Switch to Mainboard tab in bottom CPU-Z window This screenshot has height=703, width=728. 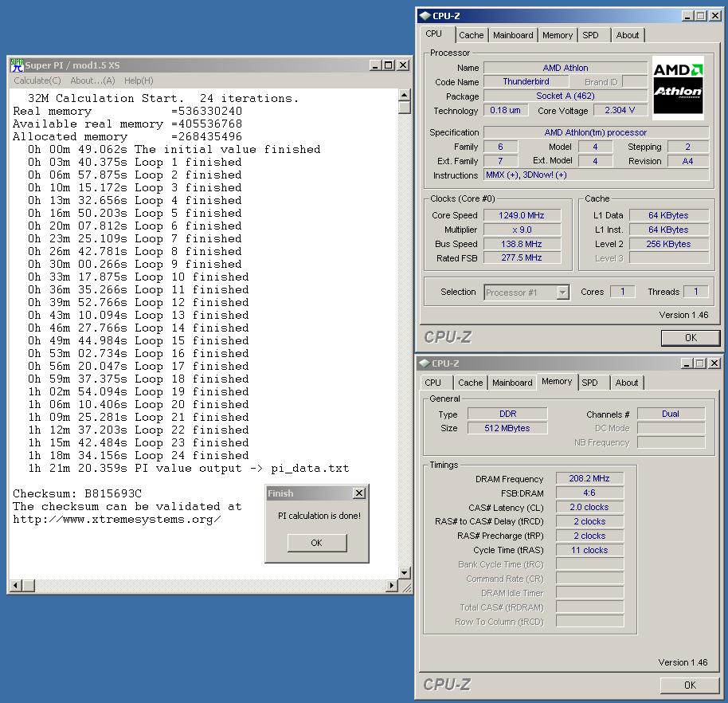pos(512,383)
